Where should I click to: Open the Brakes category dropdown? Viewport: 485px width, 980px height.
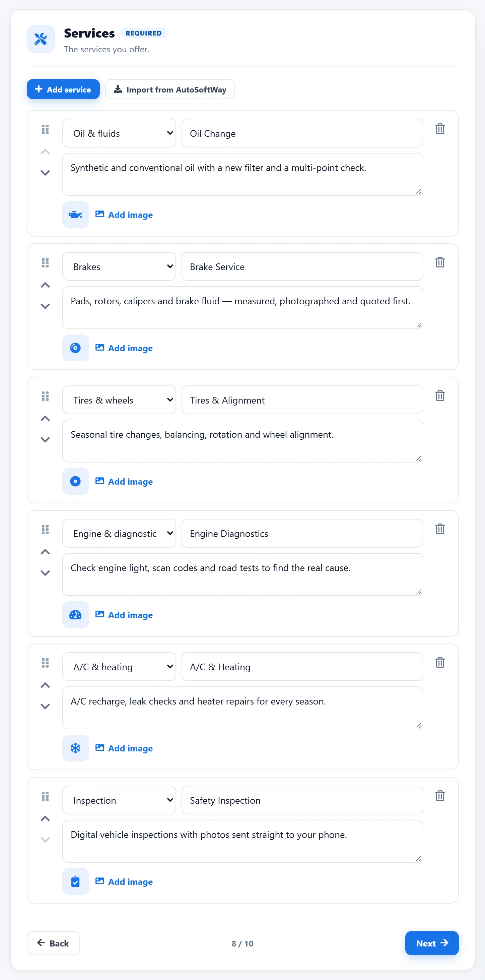coord(119,267)
